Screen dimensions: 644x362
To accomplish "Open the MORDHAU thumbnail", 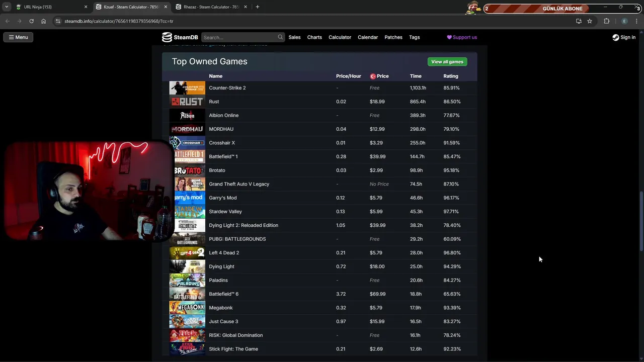I will coord(187,129).
